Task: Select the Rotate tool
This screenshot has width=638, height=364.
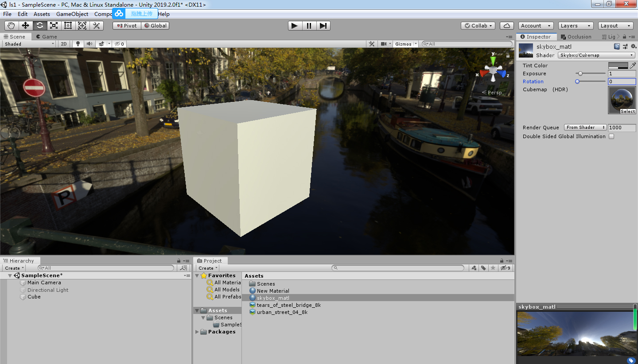Action: coord(39,26)
